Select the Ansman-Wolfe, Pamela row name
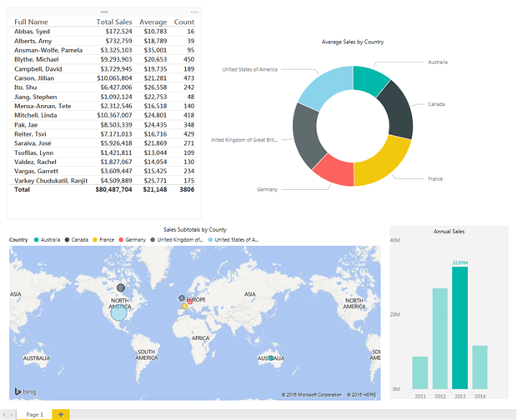The height and width of the screenshot is (420, 517). (48, 50)
